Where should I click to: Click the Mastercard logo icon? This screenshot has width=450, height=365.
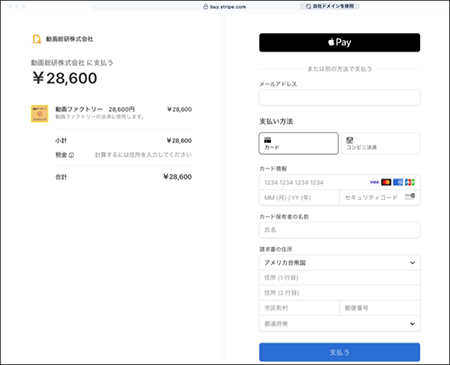[386, 182]
